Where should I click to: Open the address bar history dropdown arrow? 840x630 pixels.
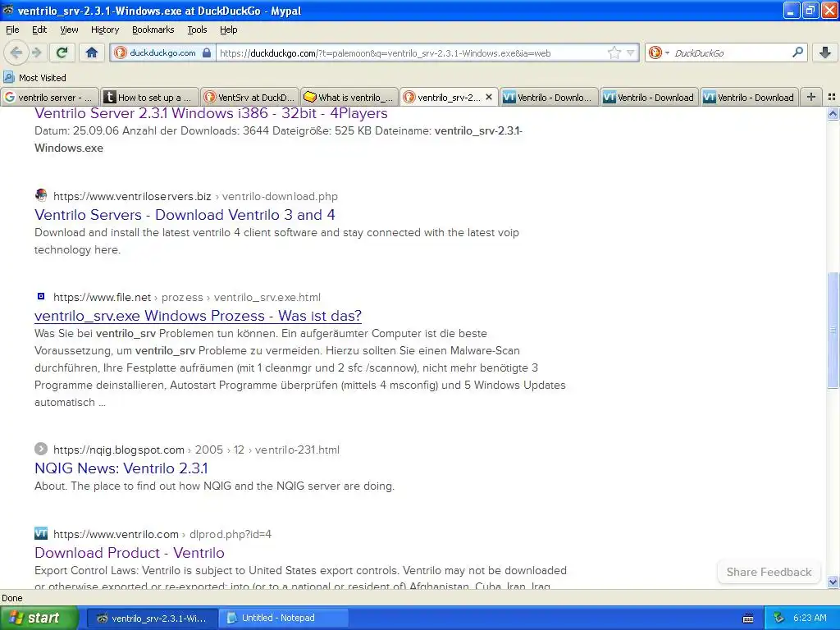[x=631, y=52]
